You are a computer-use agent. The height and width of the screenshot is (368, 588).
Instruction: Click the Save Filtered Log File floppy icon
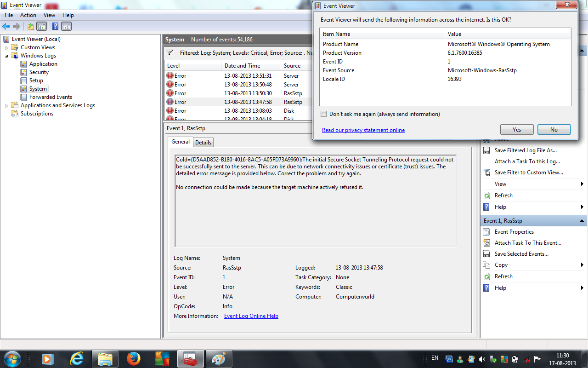(486, 150)
